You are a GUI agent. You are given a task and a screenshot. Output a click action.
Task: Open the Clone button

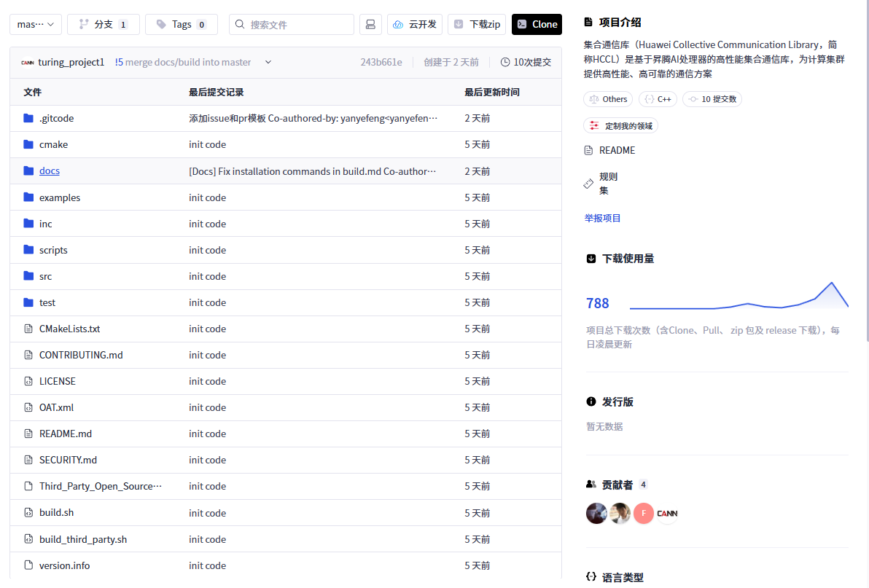pos(537,24)
